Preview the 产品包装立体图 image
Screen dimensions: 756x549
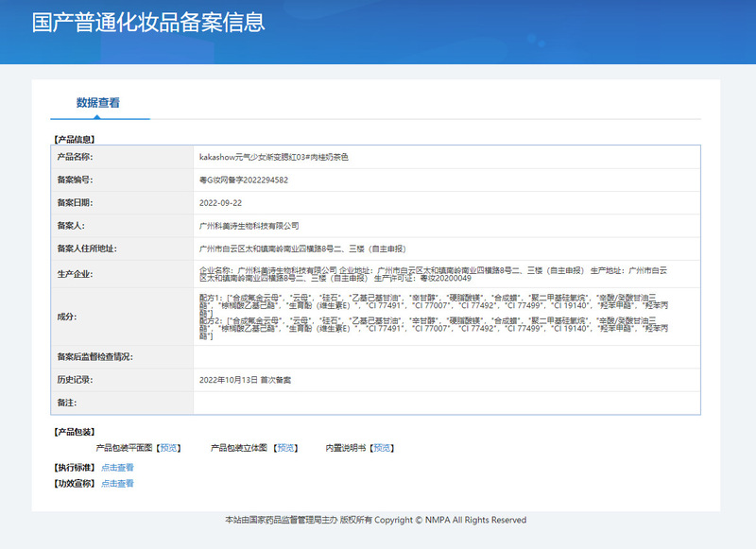click(x=286, y=448)
